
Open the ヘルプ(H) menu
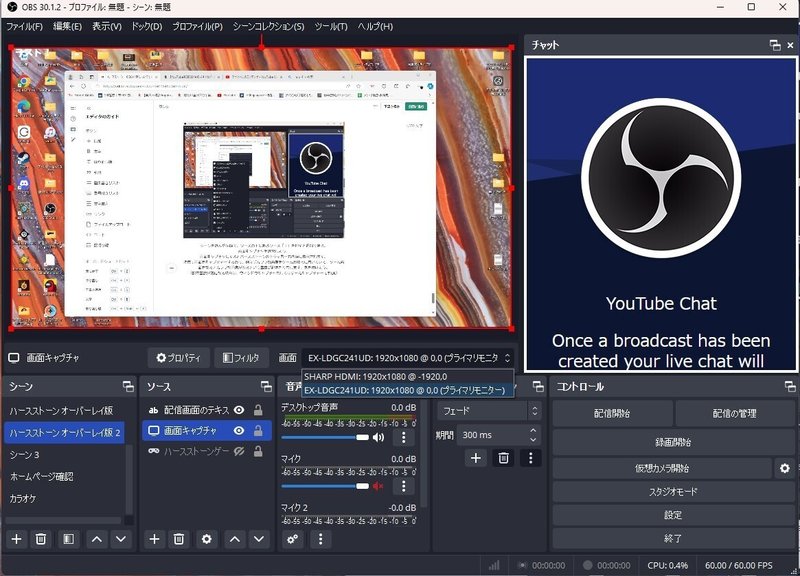[375, 27]
